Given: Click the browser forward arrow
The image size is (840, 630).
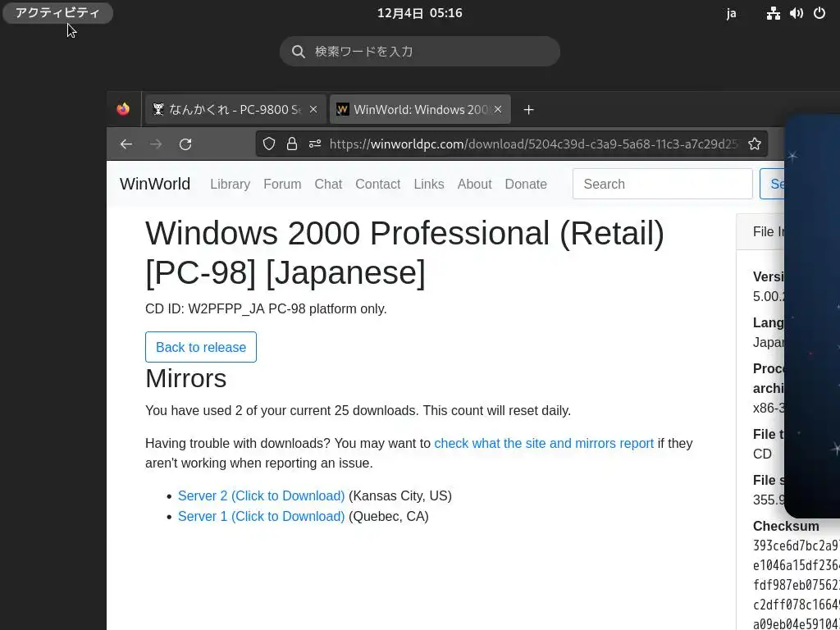Looking at the screenshot, I should pos(156,144).
